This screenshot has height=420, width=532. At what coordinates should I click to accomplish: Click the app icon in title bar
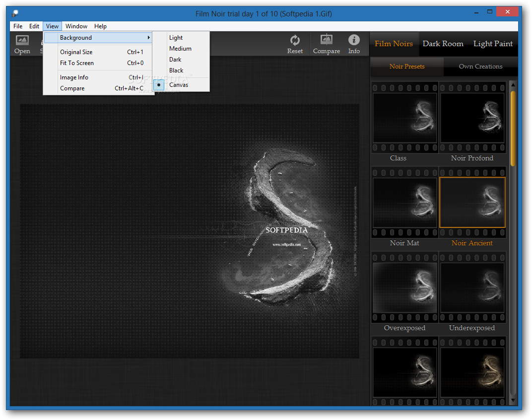15,13
